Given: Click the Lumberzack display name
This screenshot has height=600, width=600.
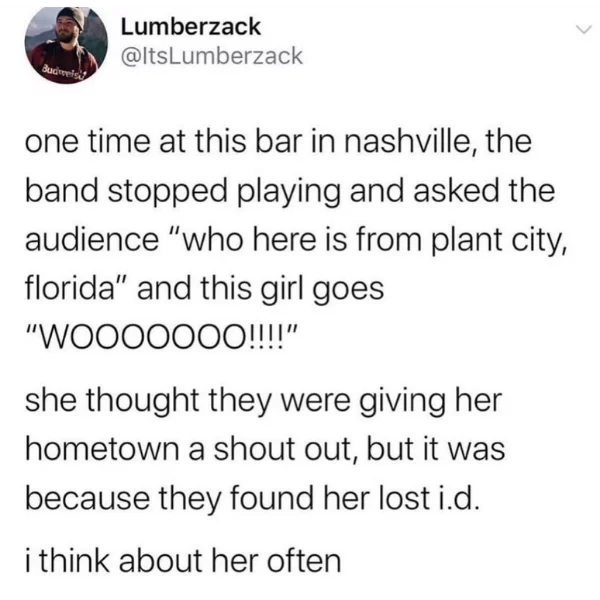Looking at the screenshot, I should pos(191,27).
